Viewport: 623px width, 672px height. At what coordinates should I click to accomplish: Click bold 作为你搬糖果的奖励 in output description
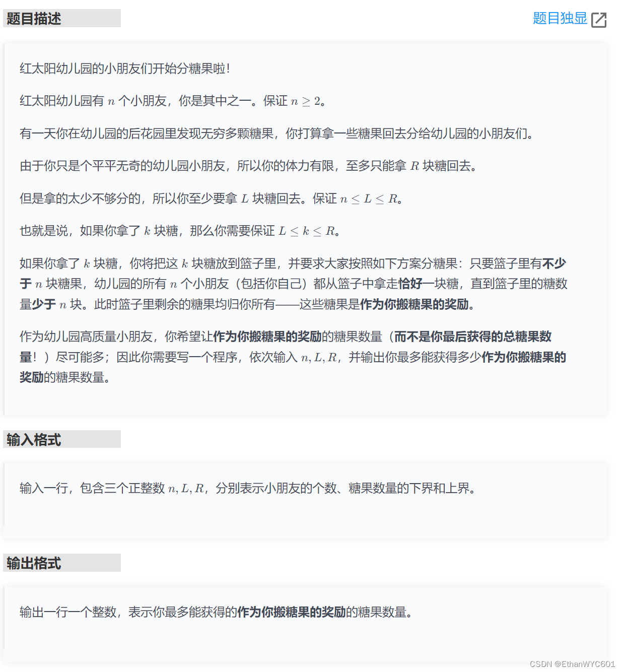point(292,612)
